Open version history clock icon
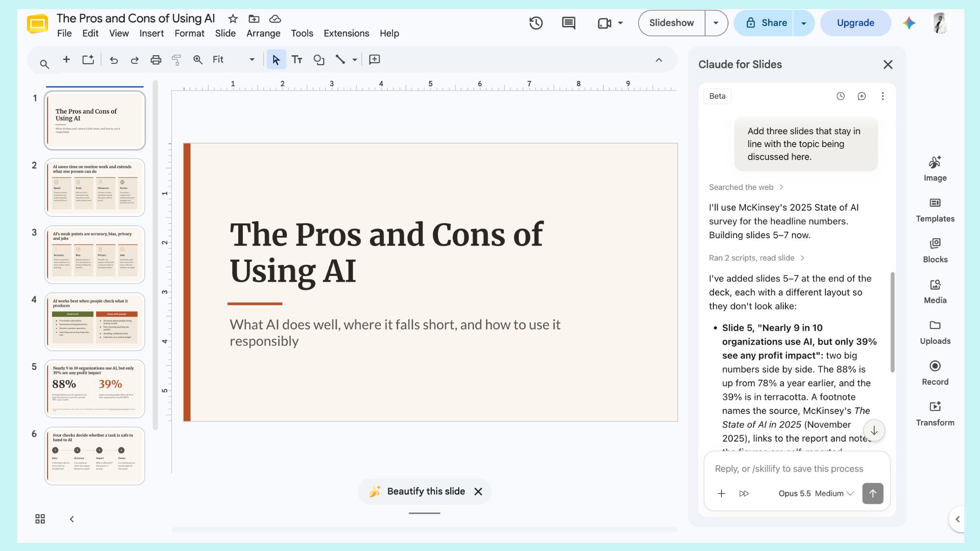Screen dimensions: 980x551 pos(535,23)
